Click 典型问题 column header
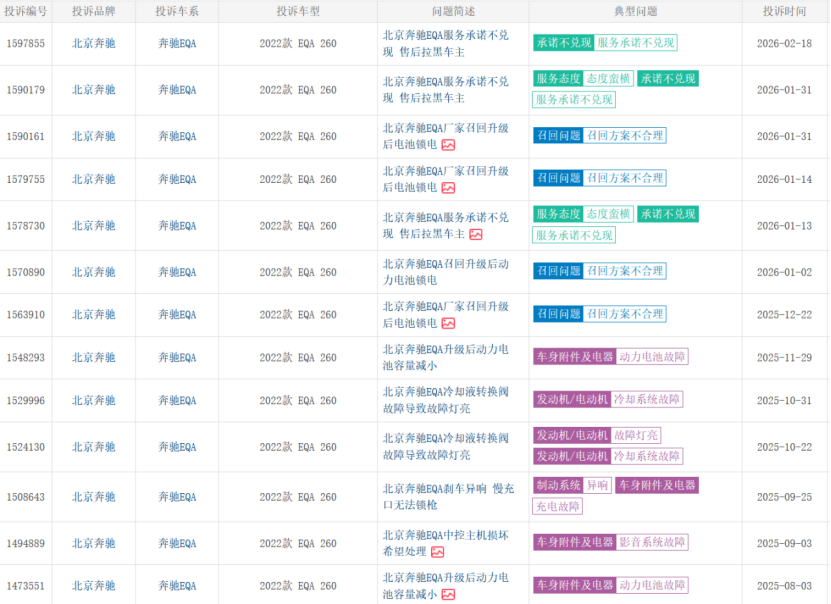831x604 pixels. [x=635, y=11]
